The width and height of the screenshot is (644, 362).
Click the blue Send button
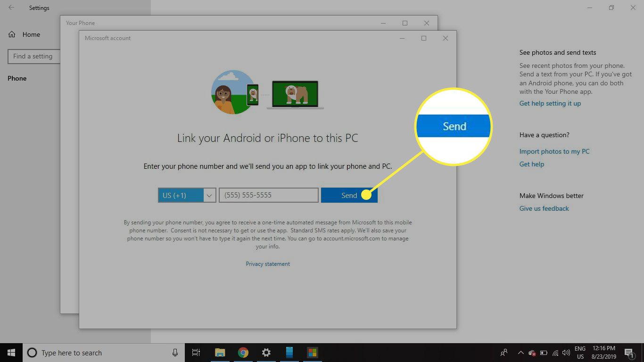click(x=349, y=195)
